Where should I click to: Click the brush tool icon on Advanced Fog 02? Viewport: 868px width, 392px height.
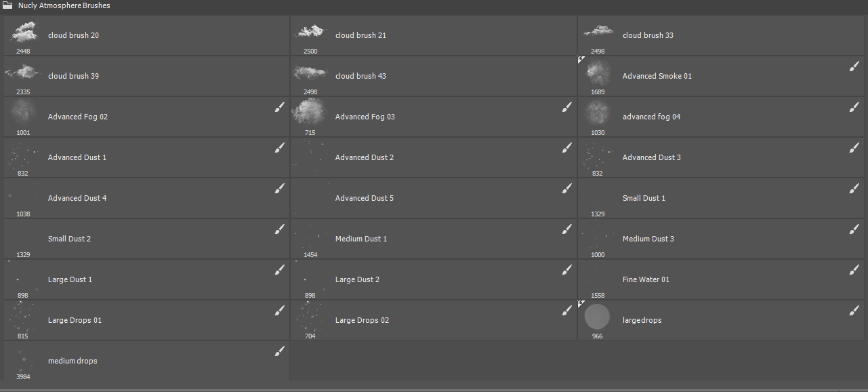tap(279, 107)
